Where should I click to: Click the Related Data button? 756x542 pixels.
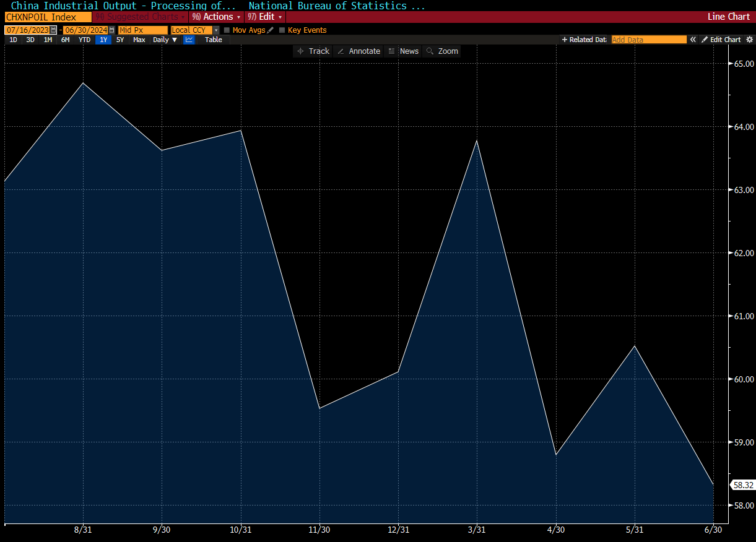[x=584, y=40]
